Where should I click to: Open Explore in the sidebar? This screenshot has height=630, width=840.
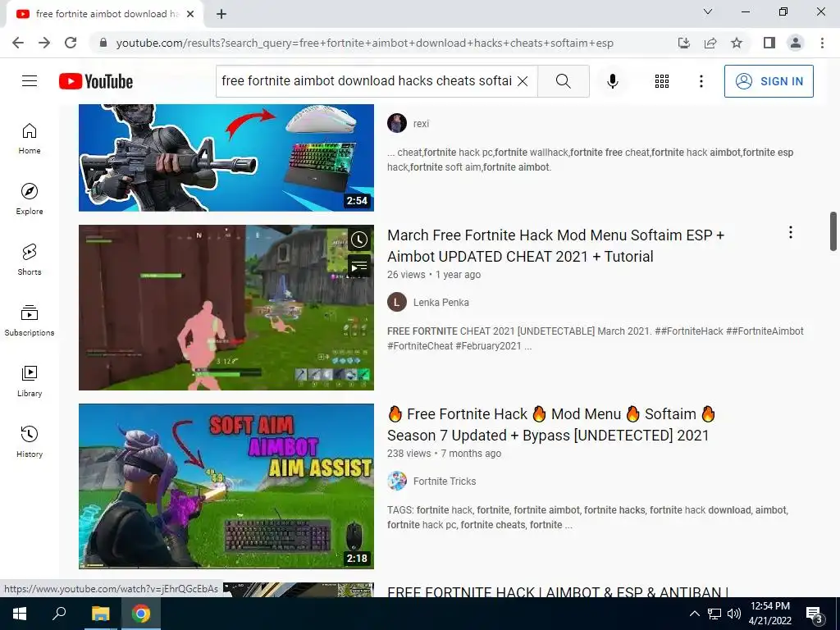(x=30, y=199)
